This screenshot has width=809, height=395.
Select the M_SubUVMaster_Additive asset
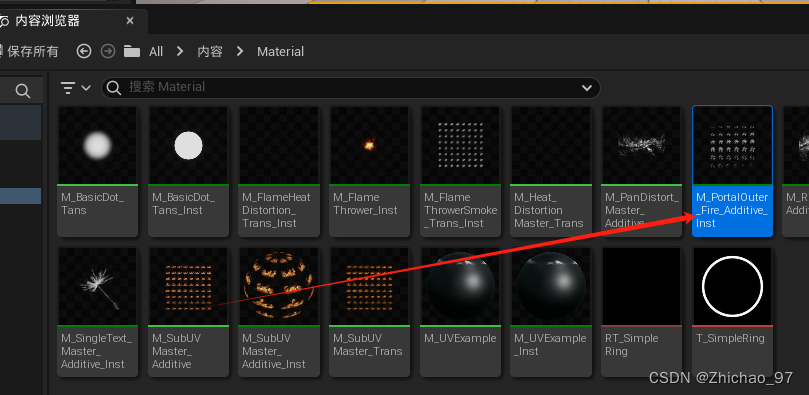click(x=188, y=311)
